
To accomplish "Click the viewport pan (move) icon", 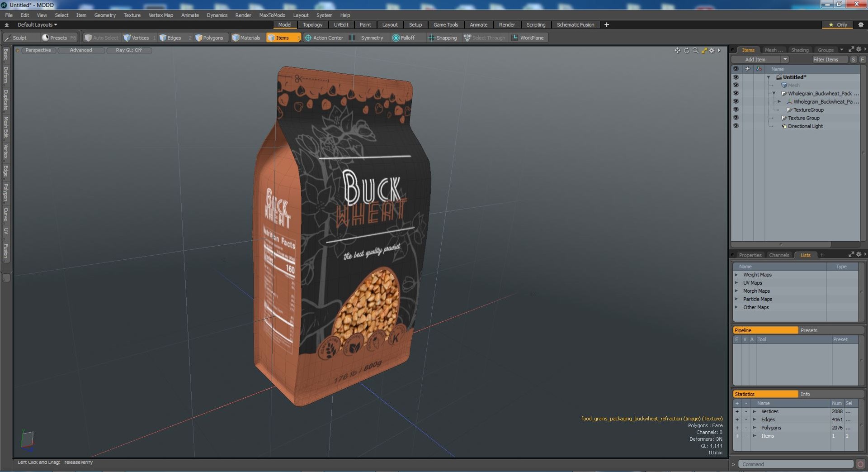I will point(677,50).
